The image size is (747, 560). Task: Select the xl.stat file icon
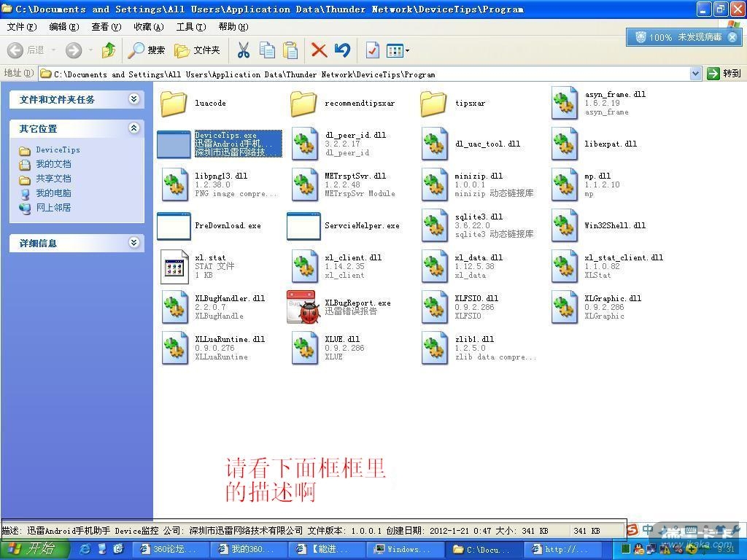(174, 267)
